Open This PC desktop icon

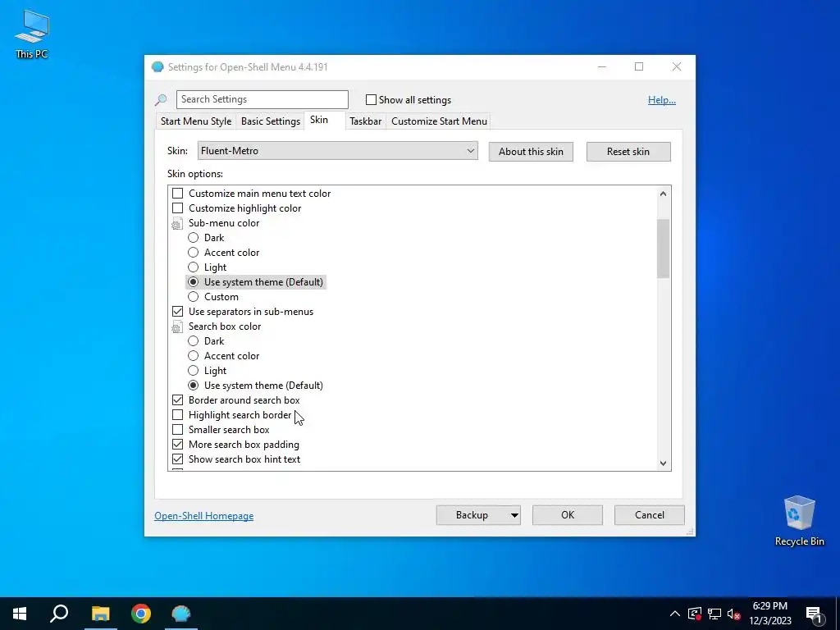32,33
